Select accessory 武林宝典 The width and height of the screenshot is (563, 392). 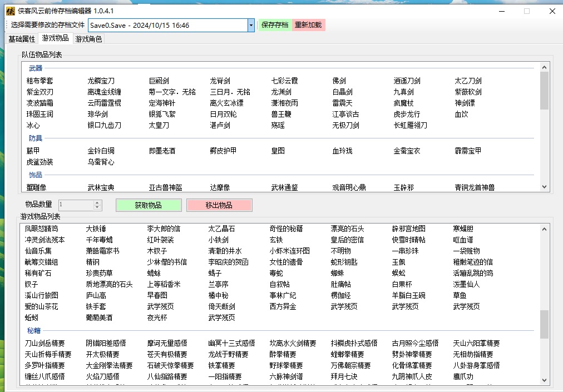click(x=101, y=187)
